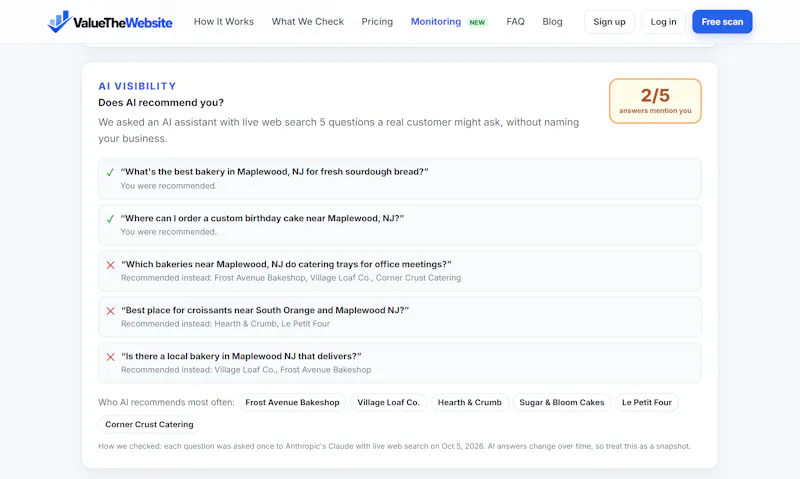Image resolution: width=800 pixels, height=479 pixels.
Task: Start a Free scan
Action: pos(722,21)
